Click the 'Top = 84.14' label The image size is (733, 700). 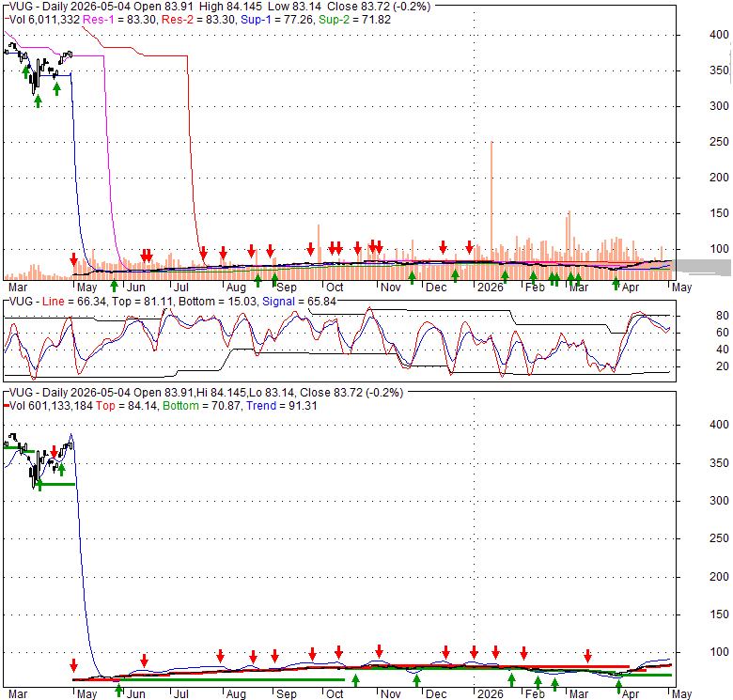pos(127,406)
